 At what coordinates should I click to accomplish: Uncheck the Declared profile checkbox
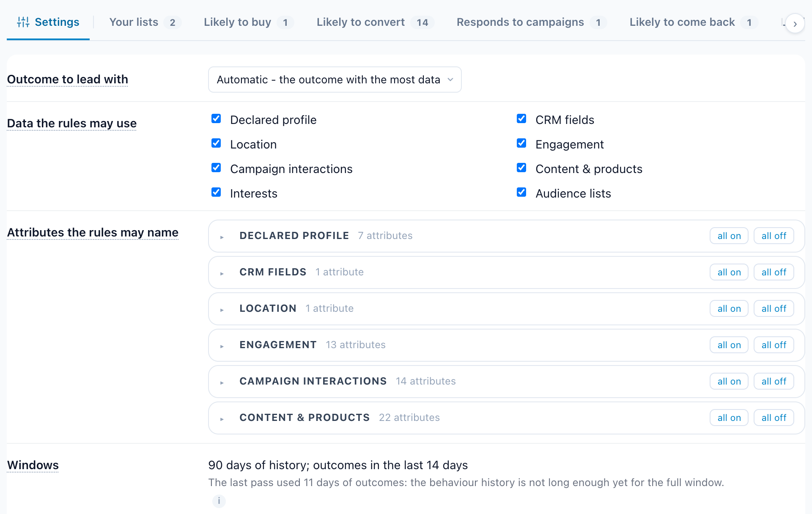click(x=216, y=119)
